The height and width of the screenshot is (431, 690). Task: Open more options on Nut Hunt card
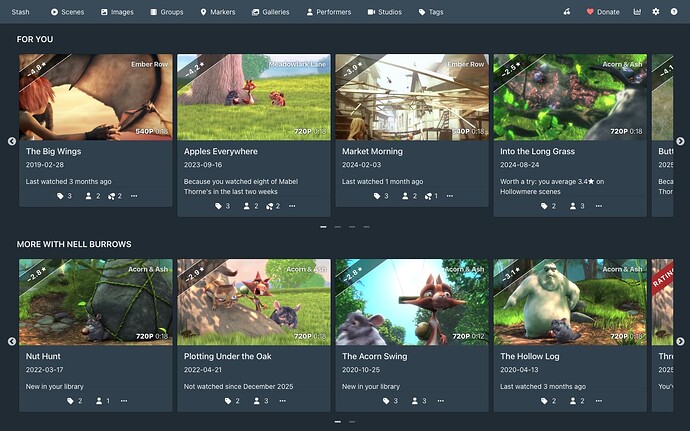point(124,401)
